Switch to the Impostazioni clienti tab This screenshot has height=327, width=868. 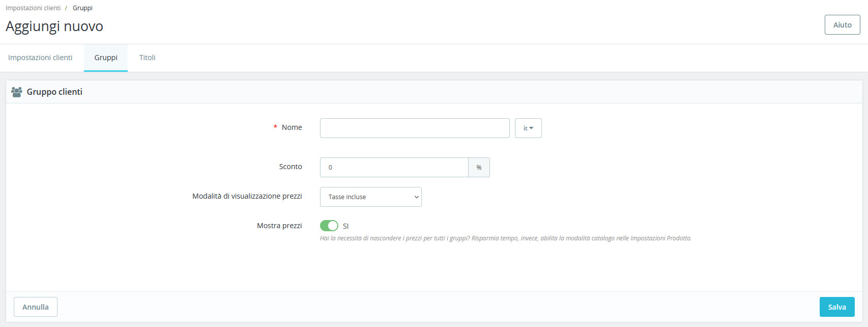click(40, 58)
